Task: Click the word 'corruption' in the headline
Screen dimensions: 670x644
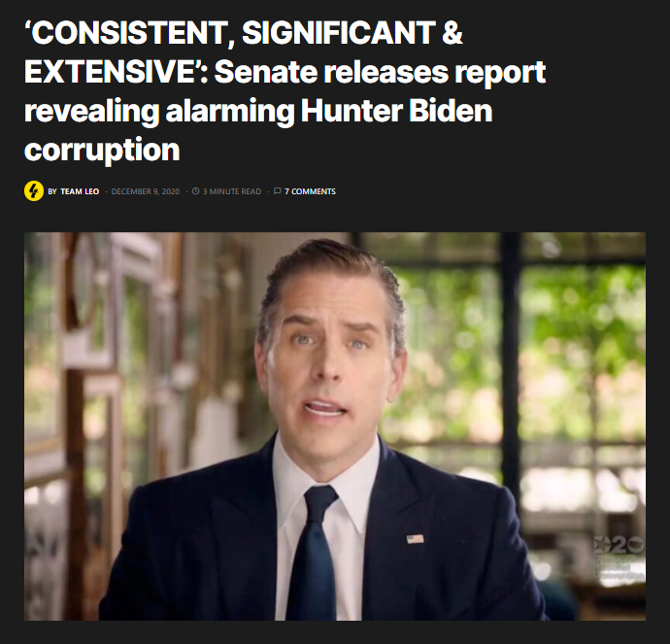Action: point(102,151)
